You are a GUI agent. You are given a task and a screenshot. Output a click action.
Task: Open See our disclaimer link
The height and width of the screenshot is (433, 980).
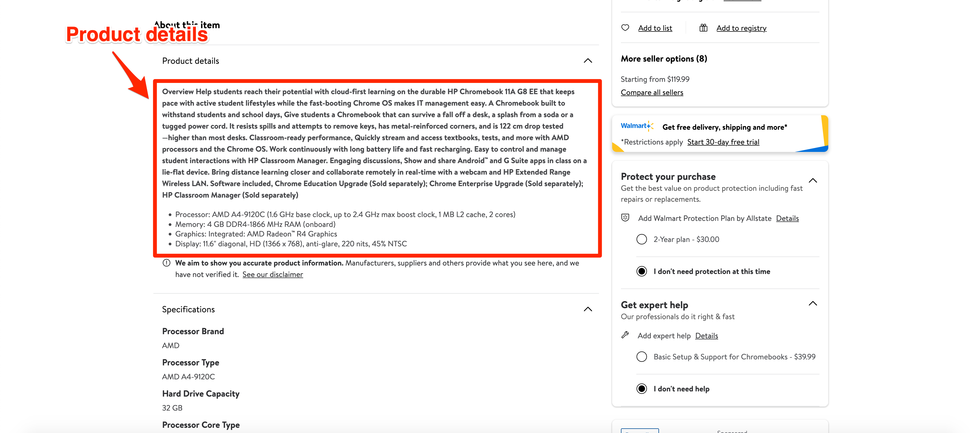coord(273,274)
